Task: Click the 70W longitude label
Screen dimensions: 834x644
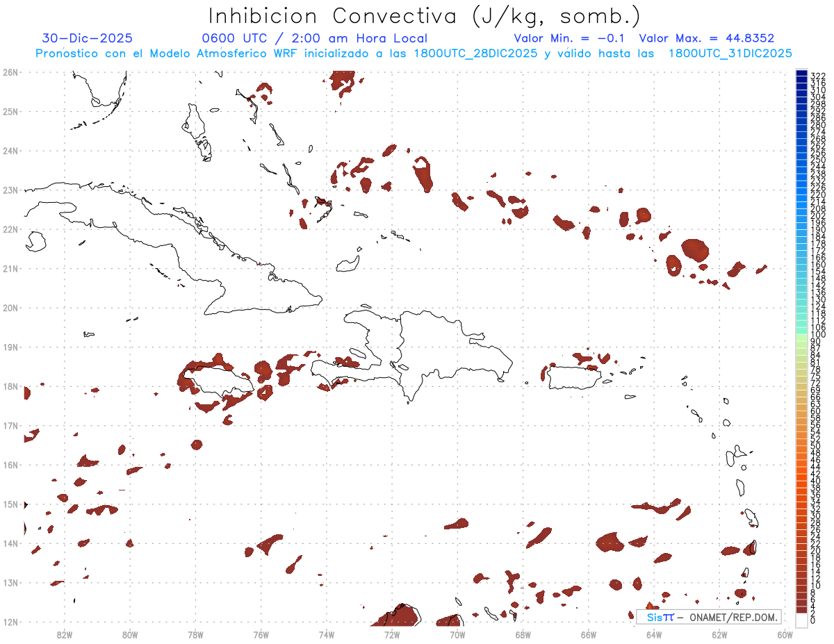Action: [457, 634]
